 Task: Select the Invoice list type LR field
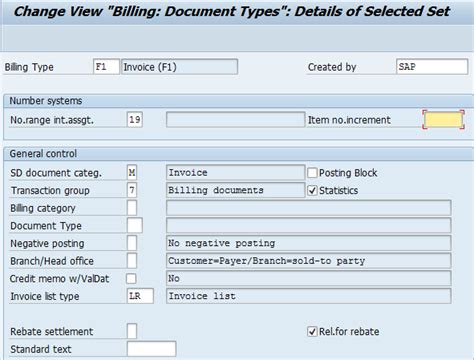[x=140, y=296]
